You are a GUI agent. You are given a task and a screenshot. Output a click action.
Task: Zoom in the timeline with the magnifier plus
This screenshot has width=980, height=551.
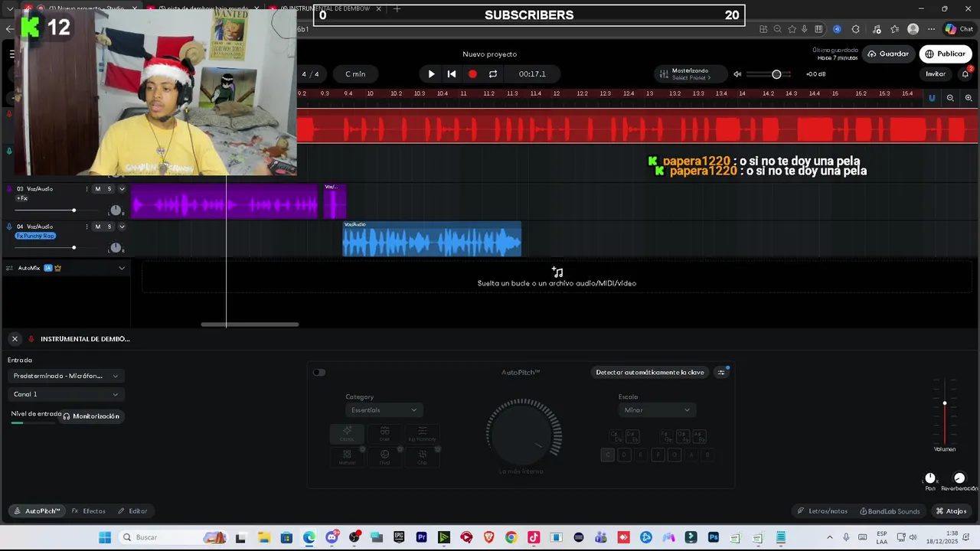(969, 98)
